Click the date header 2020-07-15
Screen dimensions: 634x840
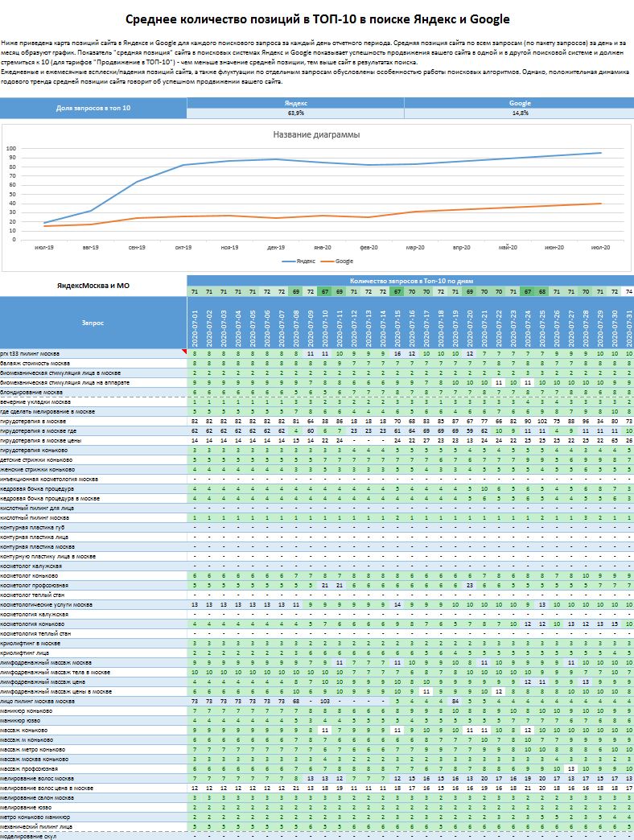click(x=397, y=323)
